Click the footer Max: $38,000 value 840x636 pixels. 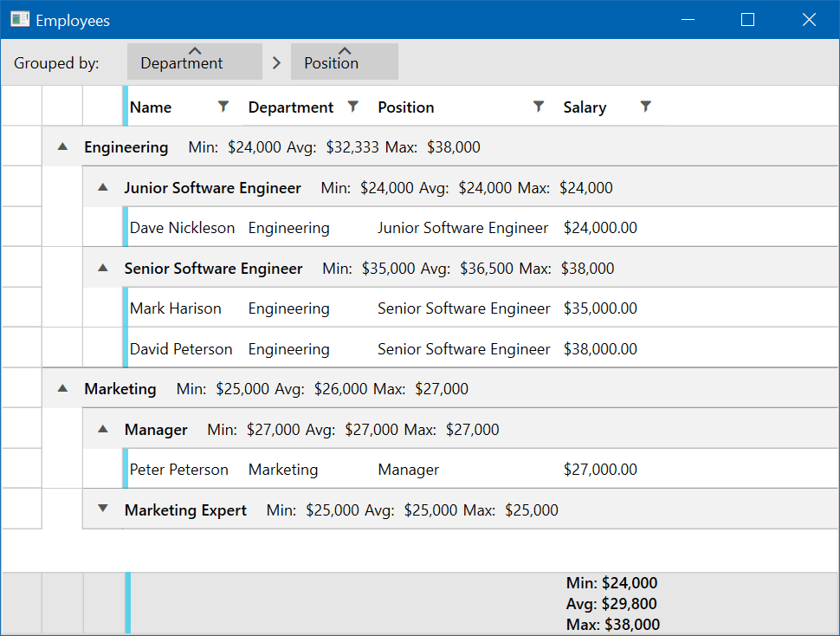pos(613,624)
